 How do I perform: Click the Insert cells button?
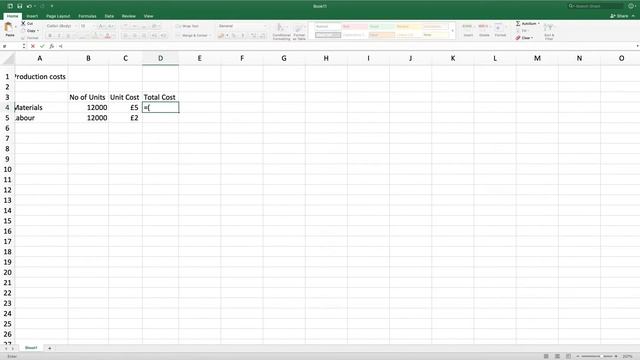468,29
